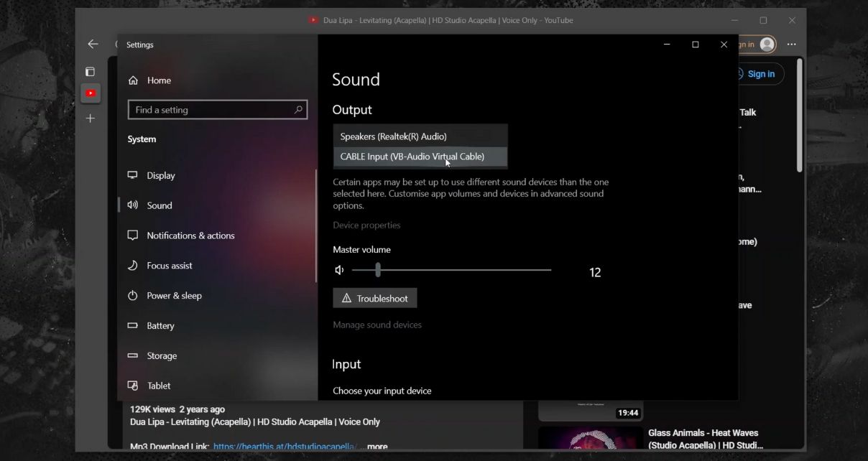Image resolution: width=868 pixels, height=461 pixels.
Task: Click the Power & sleep icon
Action: point(132,295)
